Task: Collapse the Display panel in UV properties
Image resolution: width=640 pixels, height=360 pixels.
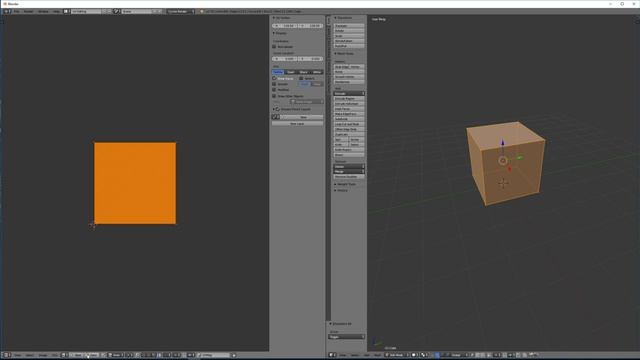Action: click(280, 33)
